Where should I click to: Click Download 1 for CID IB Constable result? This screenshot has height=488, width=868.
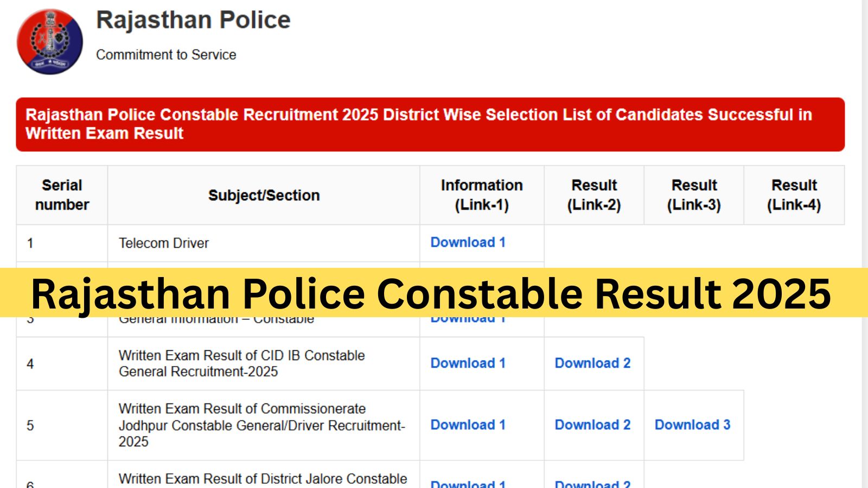(468, 363)
